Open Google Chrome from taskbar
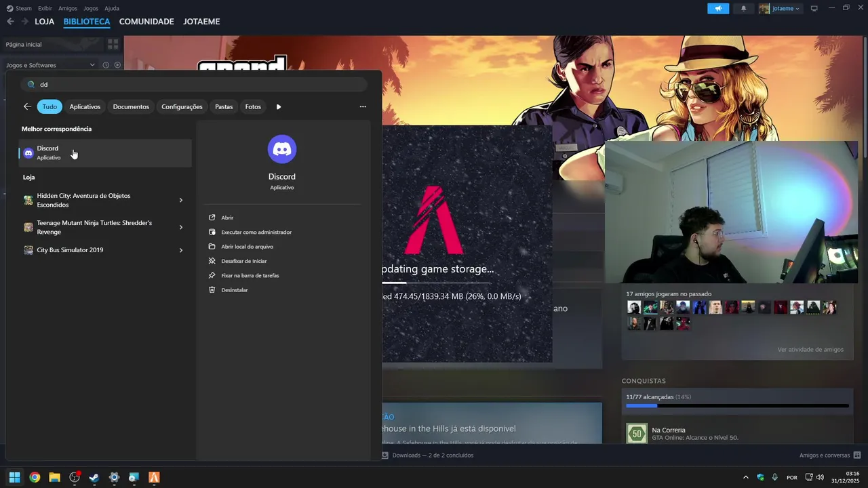Image resolution: width=868 pixels, height=488 pixels. pyautogui.click(x=35, y=477)
